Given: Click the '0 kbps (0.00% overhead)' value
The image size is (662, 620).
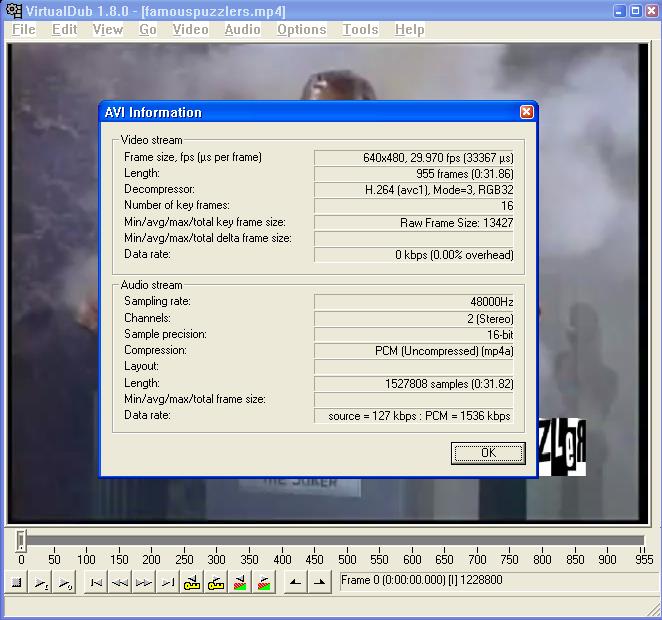Looking at the screenshot, I should 414,255.
